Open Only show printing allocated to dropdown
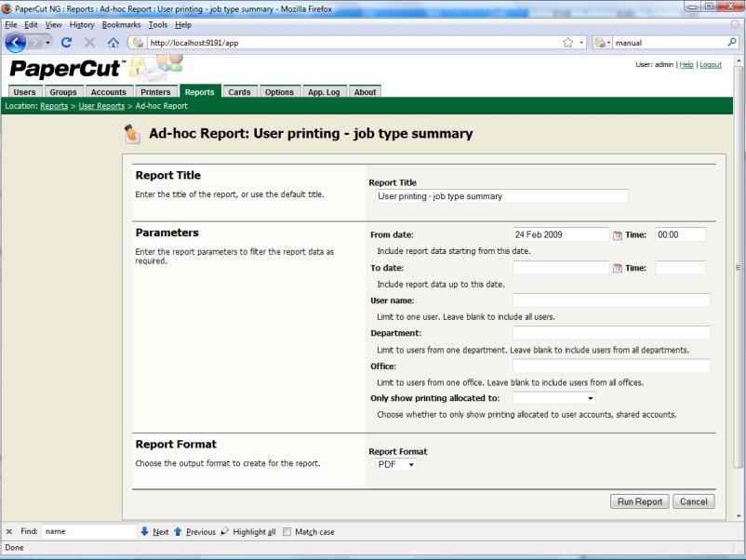 tap(554, 398)
